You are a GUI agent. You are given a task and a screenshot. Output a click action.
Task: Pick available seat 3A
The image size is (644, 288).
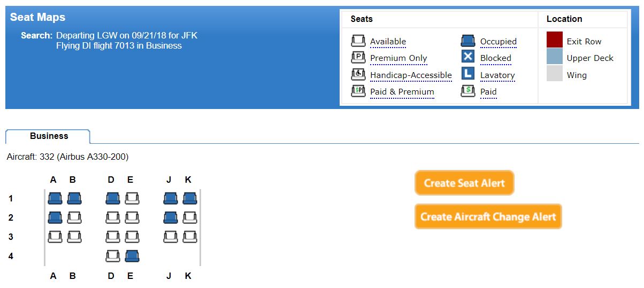[55, 237]
